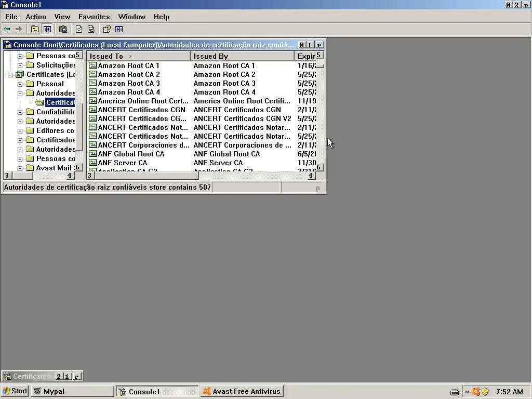Expand the Confiabilidade tree node

coord(20,112)
